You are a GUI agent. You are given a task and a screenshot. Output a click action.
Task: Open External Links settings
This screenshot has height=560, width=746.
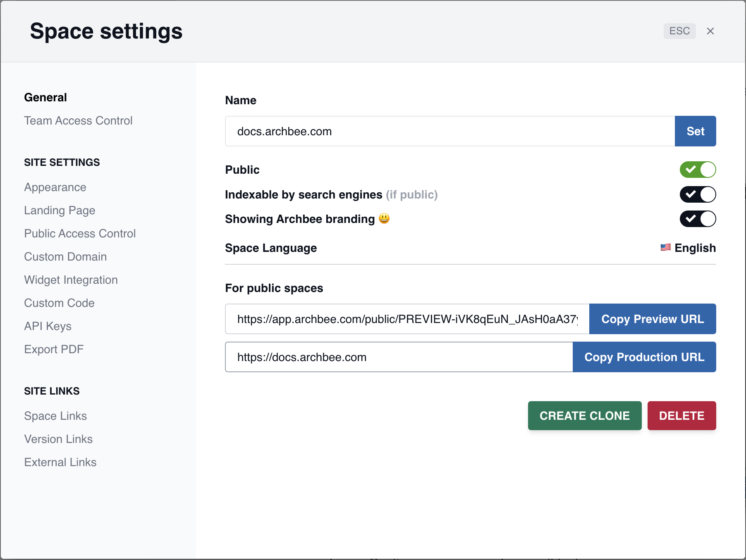pyautogui.click(x=60, y=462)
